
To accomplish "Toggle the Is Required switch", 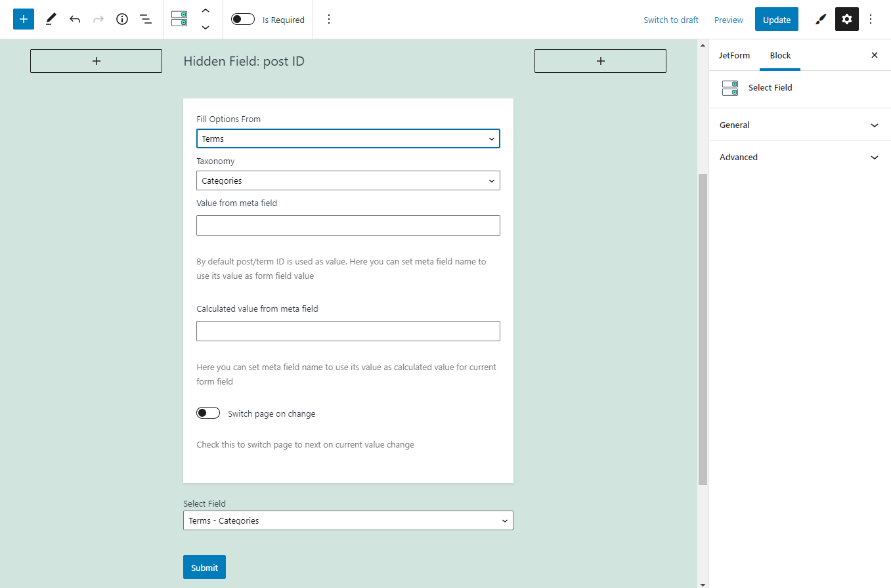I will 242,19.
